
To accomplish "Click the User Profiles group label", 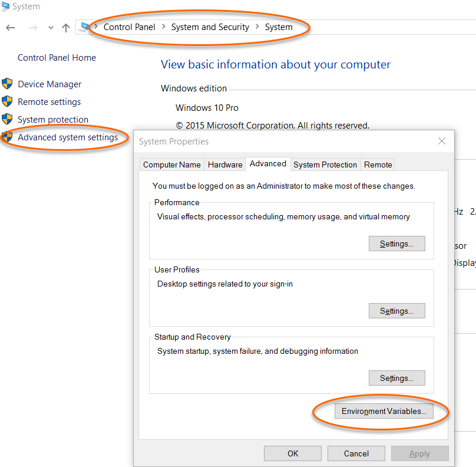I will tap(177, 269).
